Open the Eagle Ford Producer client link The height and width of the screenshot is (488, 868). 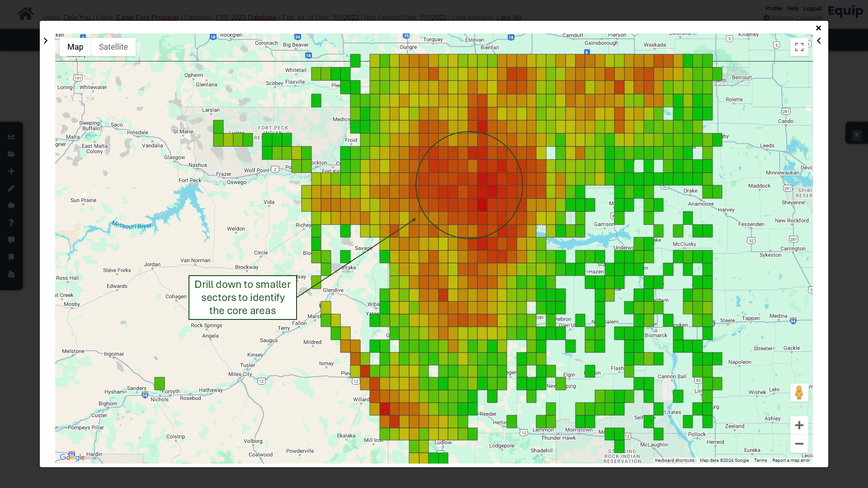(x=147, y=18)
